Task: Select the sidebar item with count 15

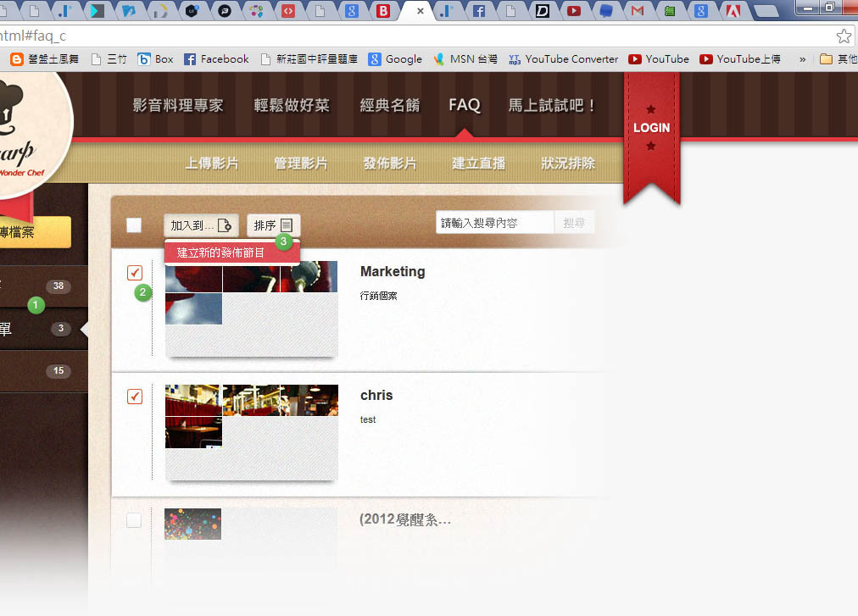Action: click(x=44, y=371)
